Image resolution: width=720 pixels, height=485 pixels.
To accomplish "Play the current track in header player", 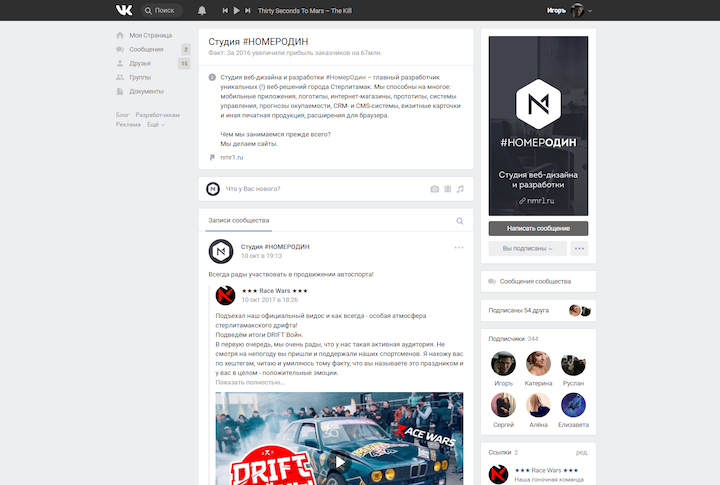I will (236, 10).
